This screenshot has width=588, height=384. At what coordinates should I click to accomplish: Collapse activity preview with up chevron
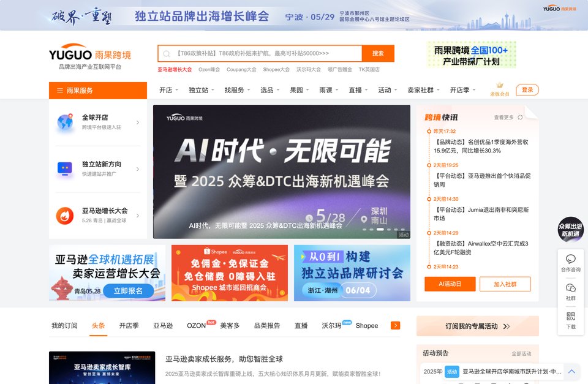571,372
